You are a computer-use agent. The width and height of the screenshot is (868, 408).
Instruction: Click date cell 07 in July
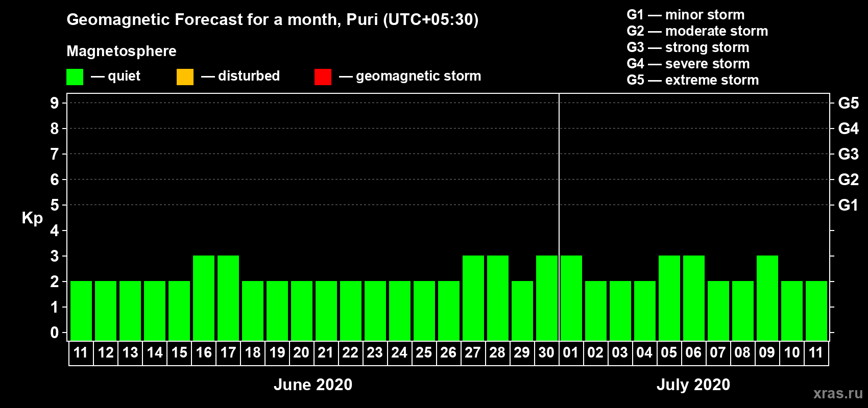718,353
